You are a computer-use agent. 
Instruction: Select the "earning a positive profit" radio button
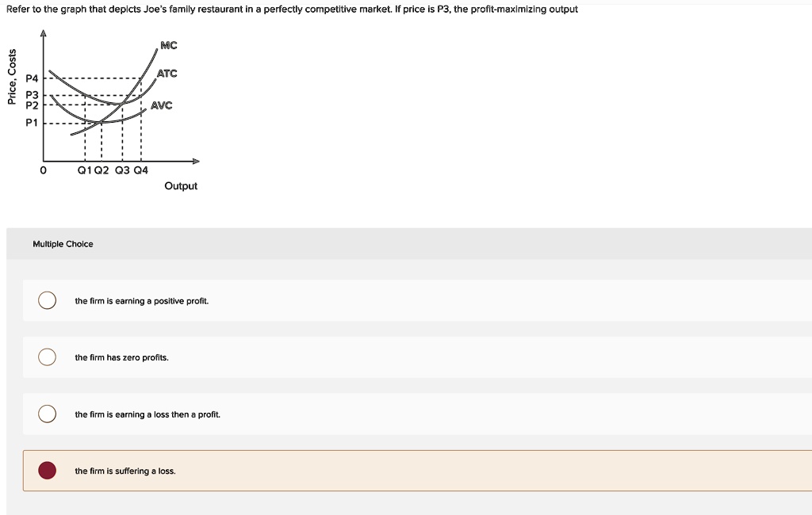[48, 300]
